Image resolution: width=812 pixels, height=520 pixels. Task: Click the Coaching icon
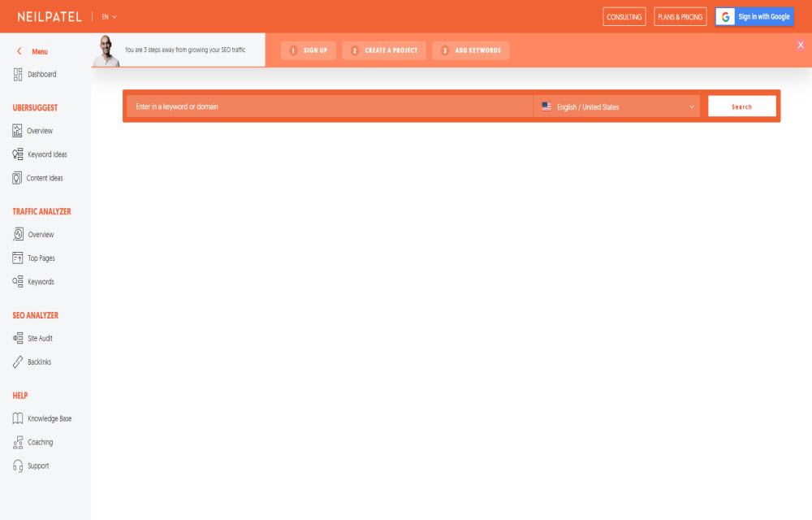(x=18, y=442)
